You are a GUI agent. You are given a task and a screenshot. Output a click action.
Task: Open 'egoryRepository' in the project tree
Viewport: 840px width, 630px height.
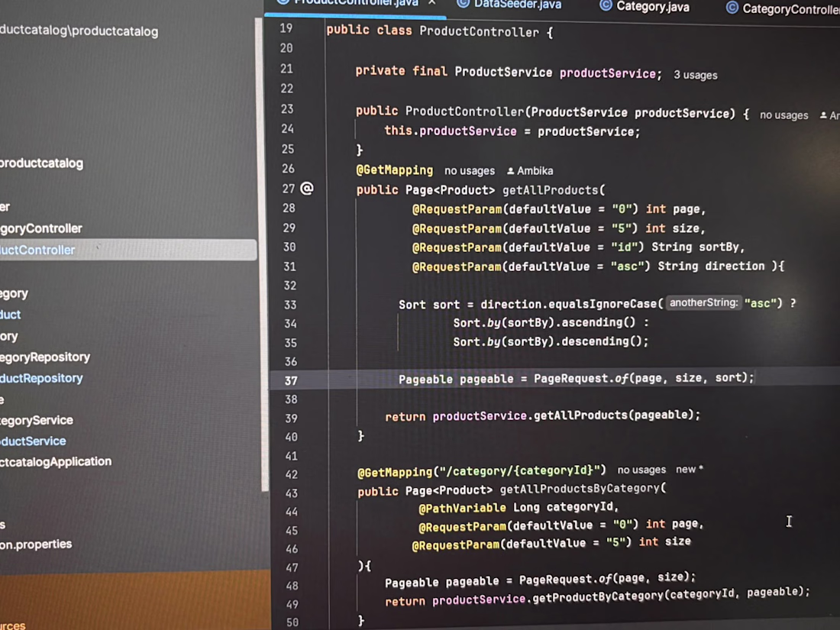pyautogui.click(x=45, y=357)
